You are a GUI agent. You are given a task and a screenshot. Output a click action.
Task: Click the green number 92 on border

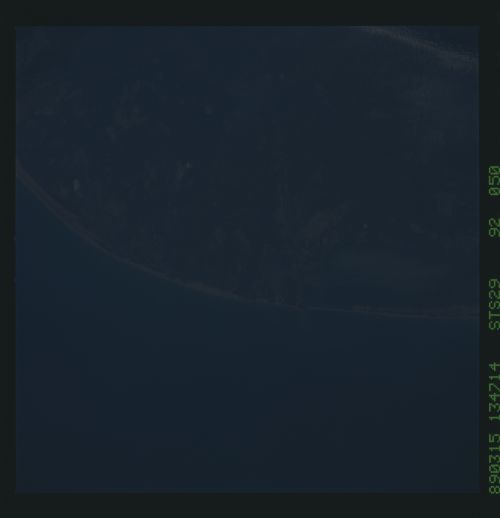(494, 227)
